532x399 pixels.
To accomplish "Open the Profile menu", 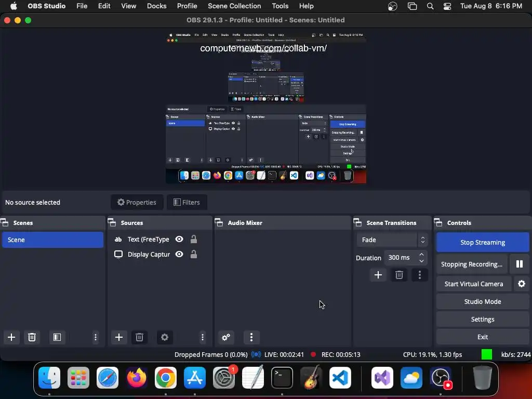I will (x=187, y=6).
